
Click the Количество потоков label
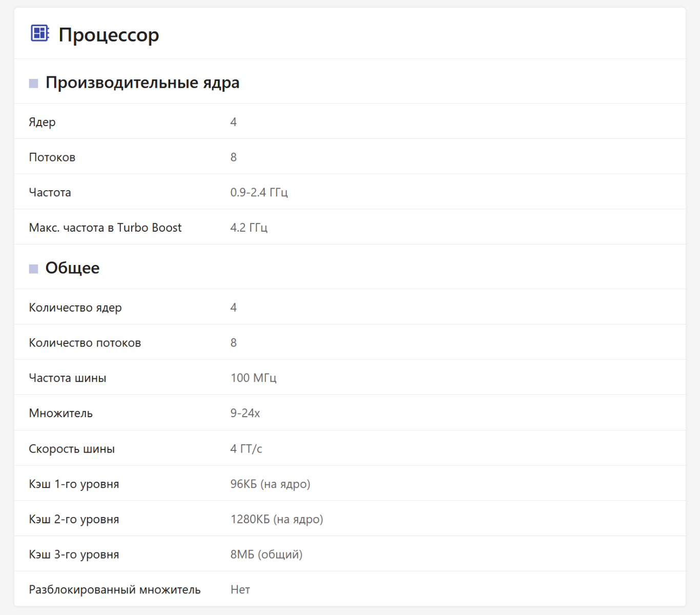(x=85, y=343)
